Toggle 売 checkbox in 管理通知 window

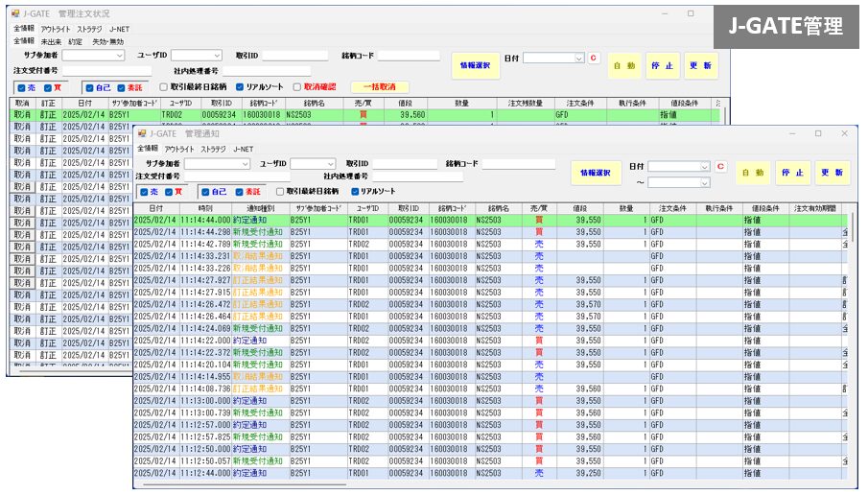(144, 192)
